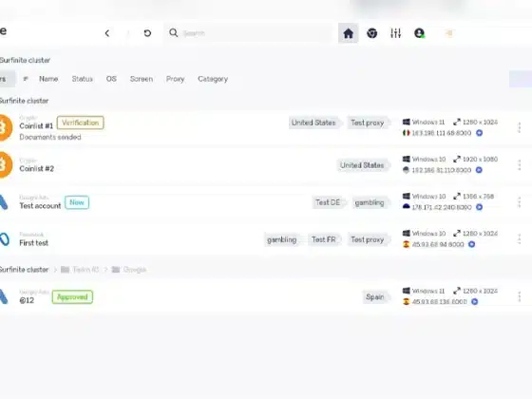Image resolution: width=532 pixels, height=399 pixels.
Task: Filter by Status
Action: pyautogui.click(x=82, y=79)
